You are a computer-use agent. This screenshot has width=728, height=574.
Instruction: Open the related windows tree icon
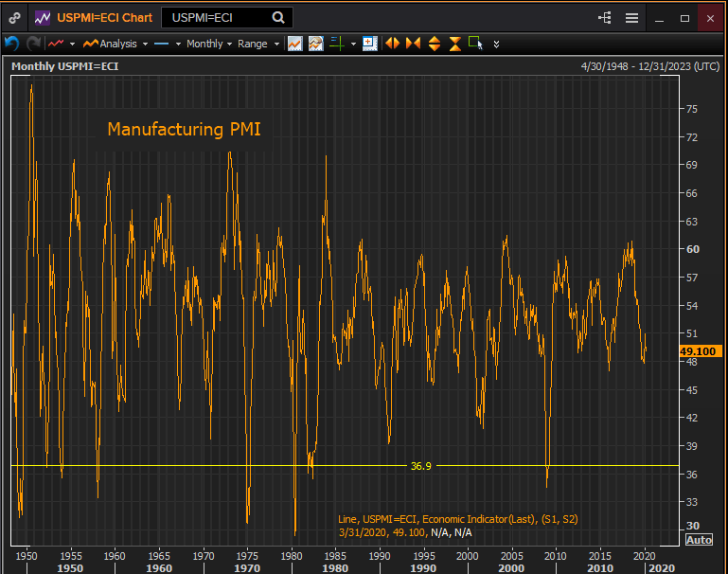605,18
